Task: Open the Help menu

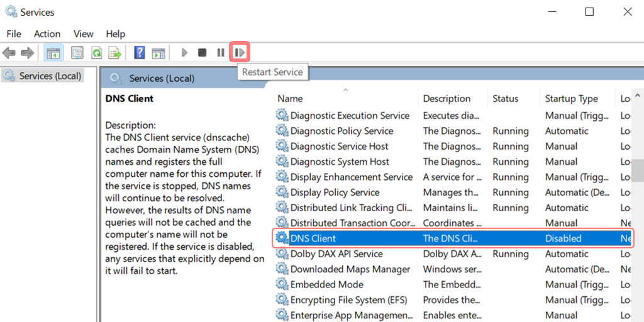Action: click(116, 34)
